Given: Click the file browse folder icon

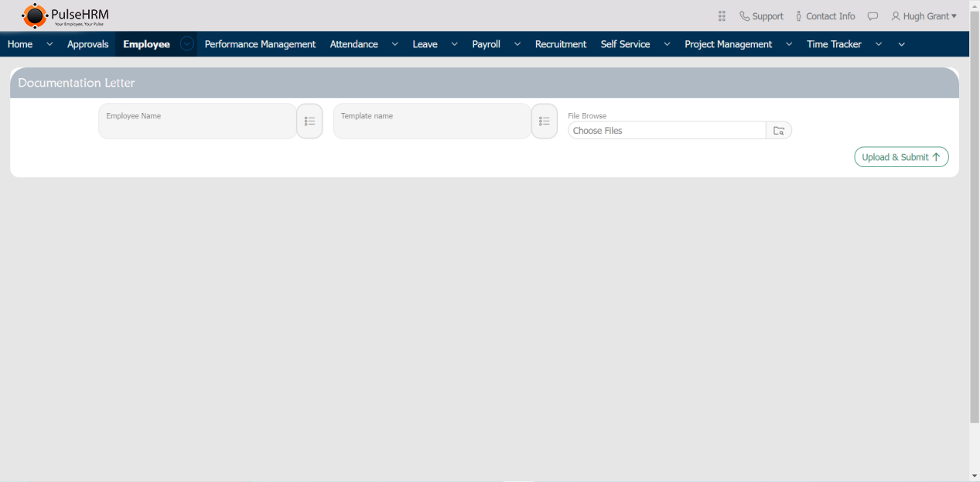Looking at the screenshot, I should click(x=779, y=131).
